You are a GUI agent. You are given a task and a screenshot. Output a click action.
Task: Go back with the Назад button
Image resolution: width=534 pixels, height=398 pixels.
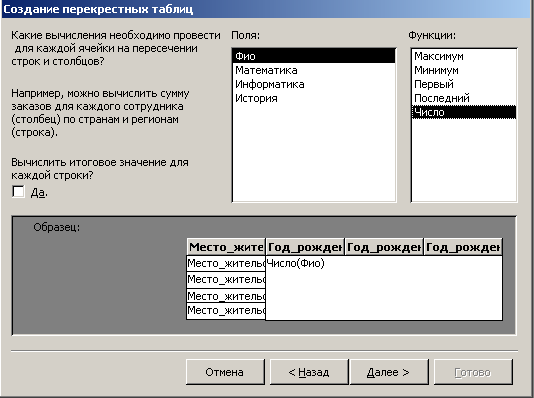tap(309, 372)
